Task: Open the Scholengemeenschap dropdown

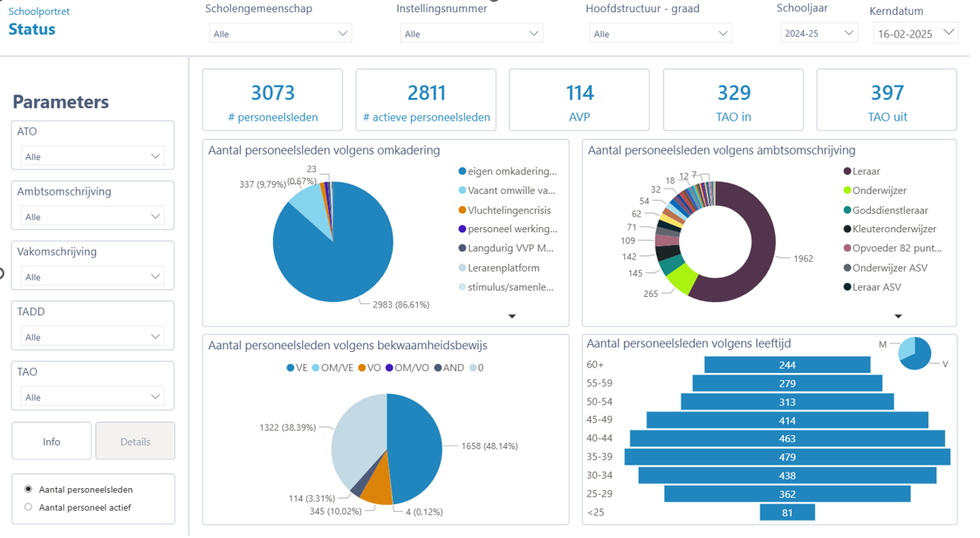Action: (x=280, y=34)
